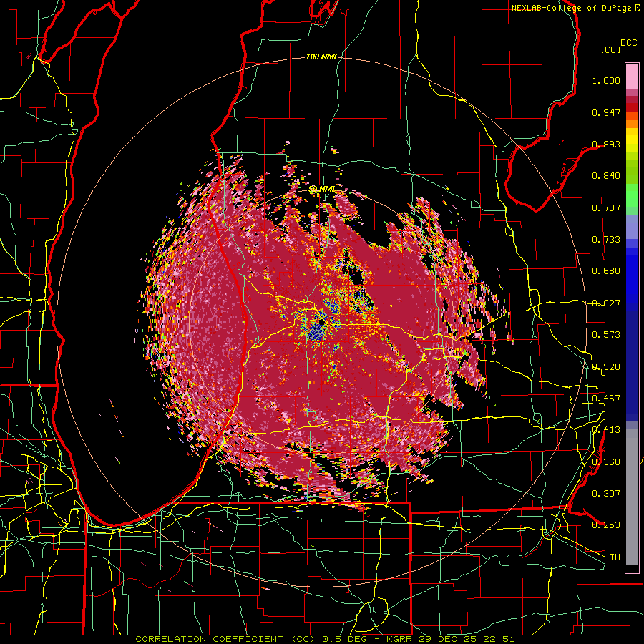644x644 pixels.
Task: Click the 0.5 DEG elevation text
Action: [x=344, y=639]
